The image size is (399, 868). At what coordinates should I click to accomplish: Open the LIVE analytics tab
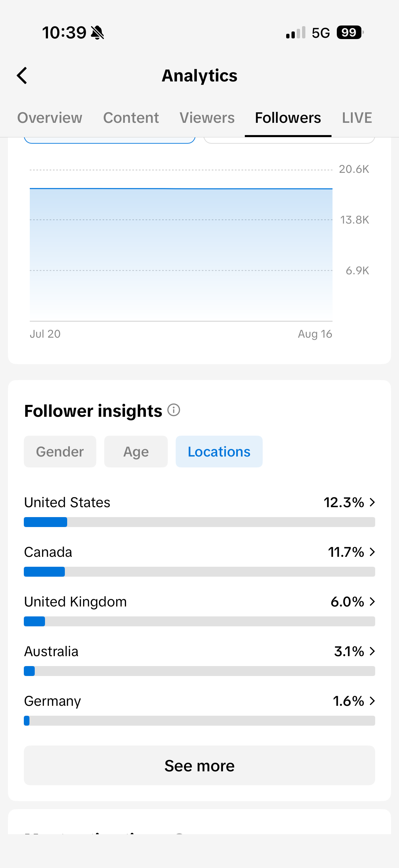tap(357, 118)
